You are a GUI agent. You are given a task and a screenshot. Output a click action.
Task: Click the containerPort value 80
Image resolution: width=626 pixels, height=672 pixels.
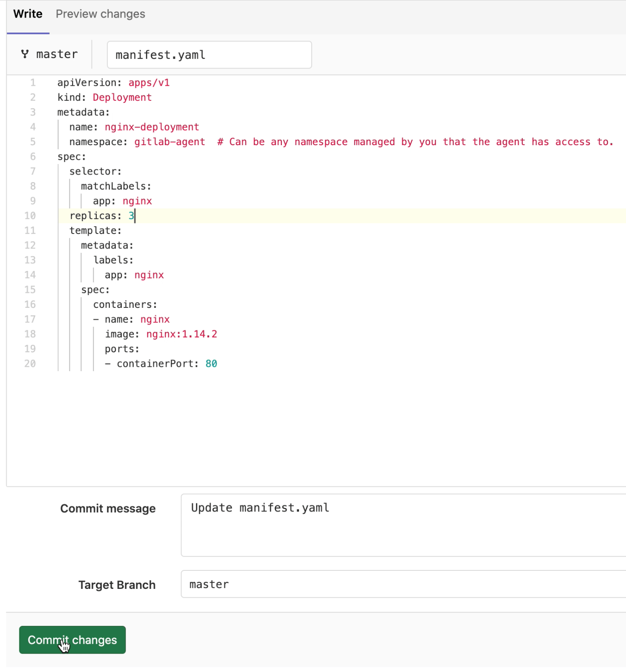tap(212, 363)
